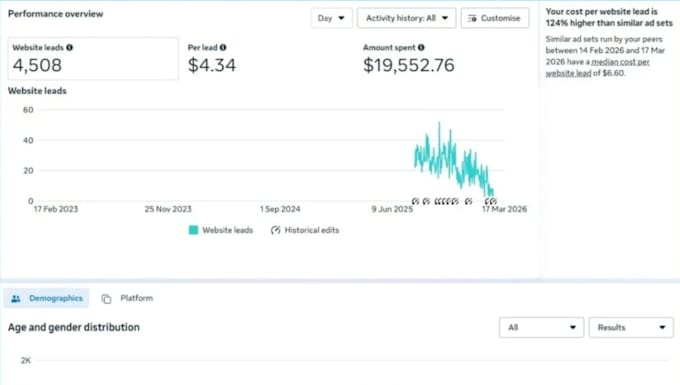The height and width of the screenshot is (385, 680).
Task: Click the 17 Feb 2023 axis label
Action: [x=56, y=209]
